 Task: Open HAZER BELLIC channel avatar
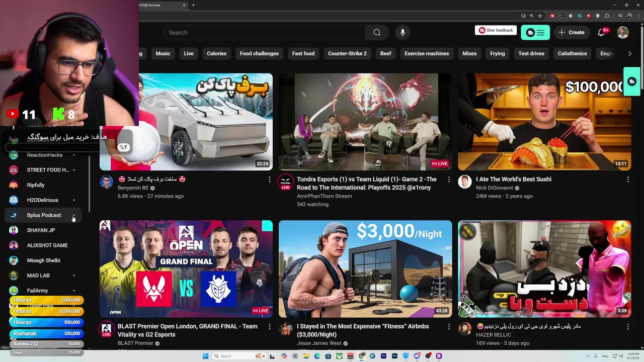[x=465, y=329]
